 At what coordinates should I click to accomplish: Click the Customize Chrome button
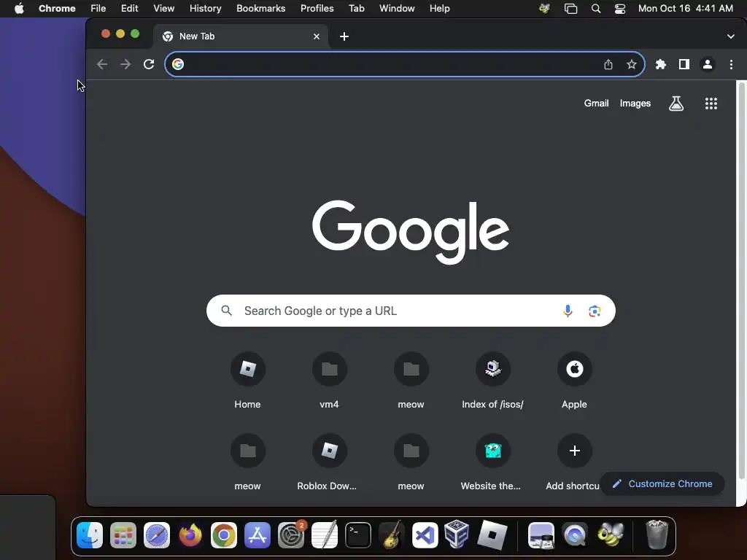[662, 484]
